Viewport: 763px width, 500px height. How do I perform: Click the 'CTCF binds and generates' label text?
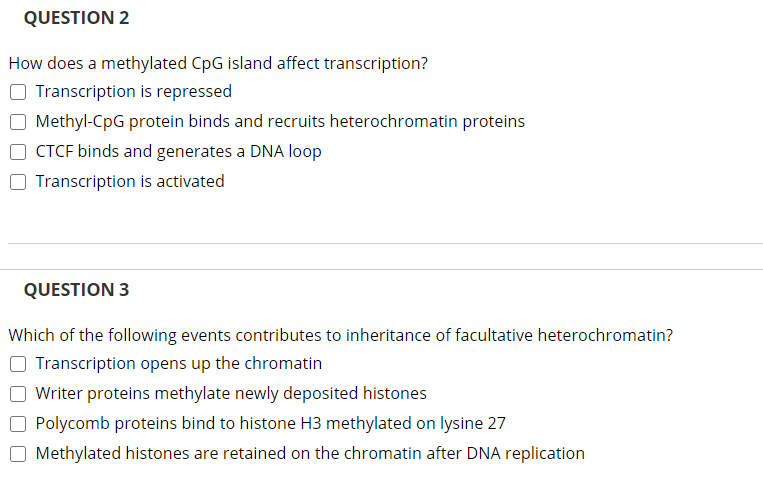point(179,151)
